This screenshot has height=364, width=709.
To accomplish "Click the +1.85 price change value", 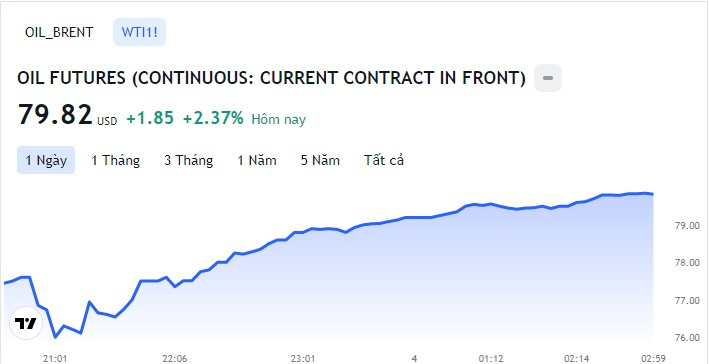I will (x=150, y=118).
